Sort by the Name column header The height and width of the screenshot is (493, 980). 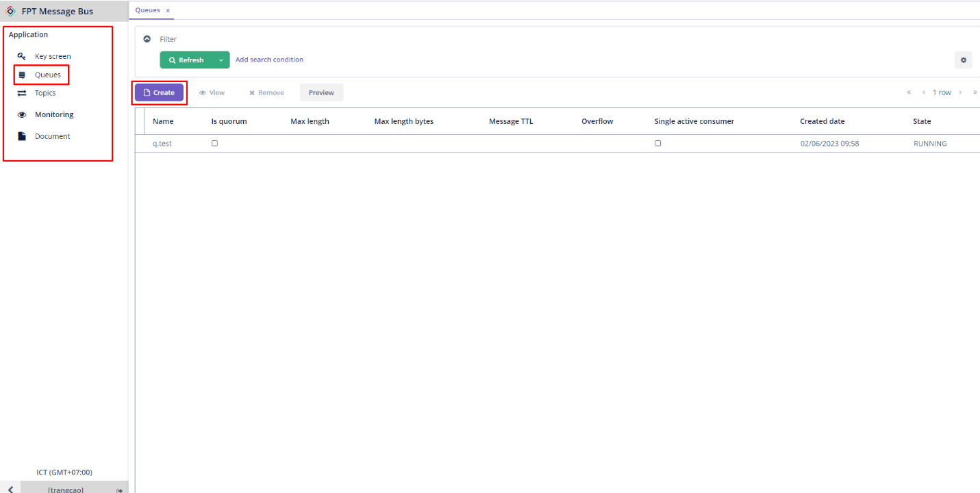pos(163,121)
